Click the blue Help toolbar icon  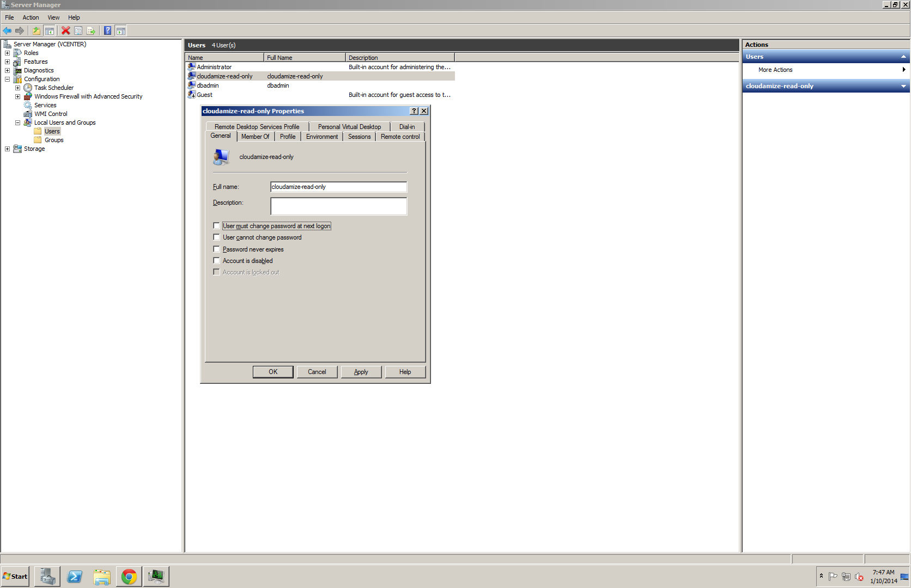[108, 30]
